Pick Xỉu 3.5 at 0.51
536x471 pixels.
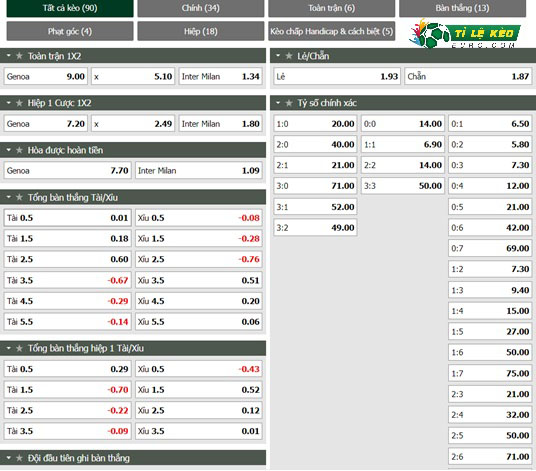(199, 281)
